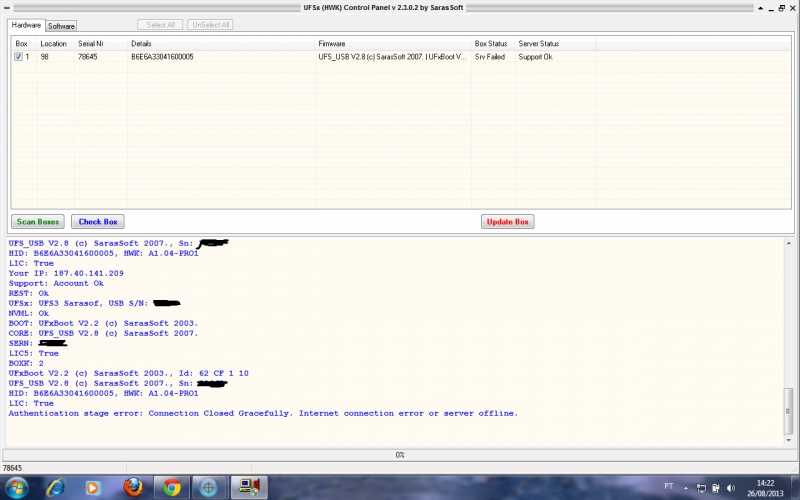Open the crosshair target app on the taskbar
The image size is (800, 500).
(209, 488)
